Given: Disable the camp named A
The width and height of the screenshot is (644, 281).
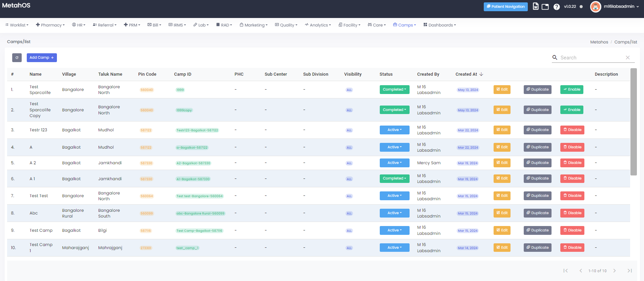Looking at the screenshot, I should tap(572, 147).
